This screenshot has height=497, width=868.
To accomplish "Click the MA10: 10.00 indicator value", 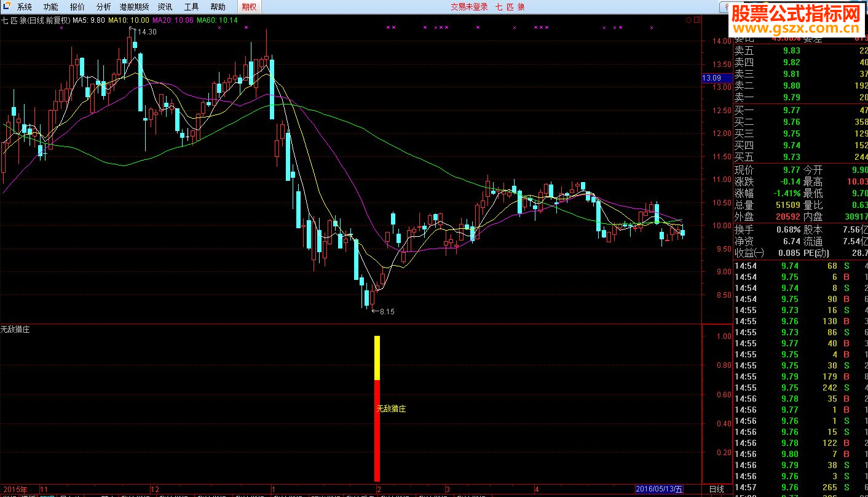I will [x=128, y=20].
